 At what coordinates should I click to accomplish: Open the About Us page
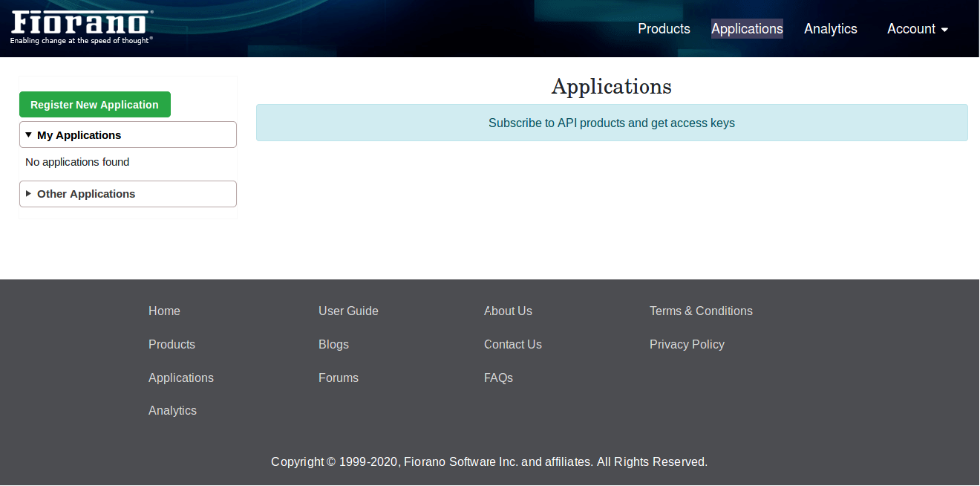point(508,311)
